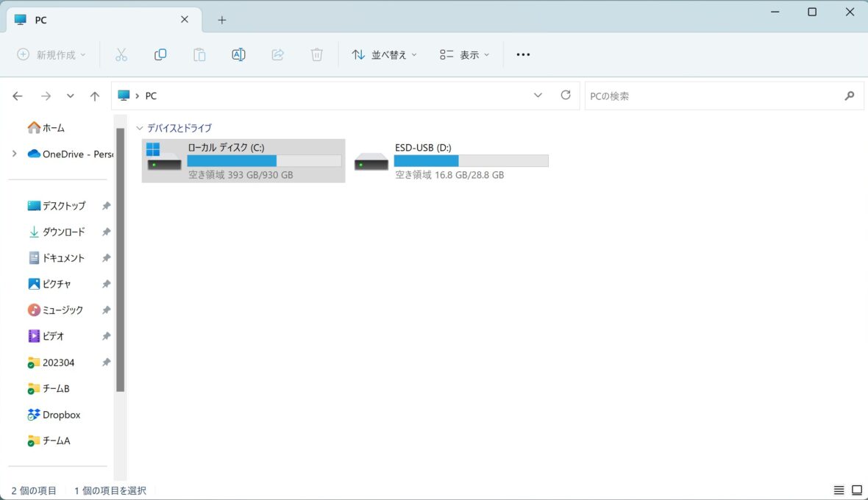
Task: Click the up-one-level arrow
Action: [x=95, y=96]
